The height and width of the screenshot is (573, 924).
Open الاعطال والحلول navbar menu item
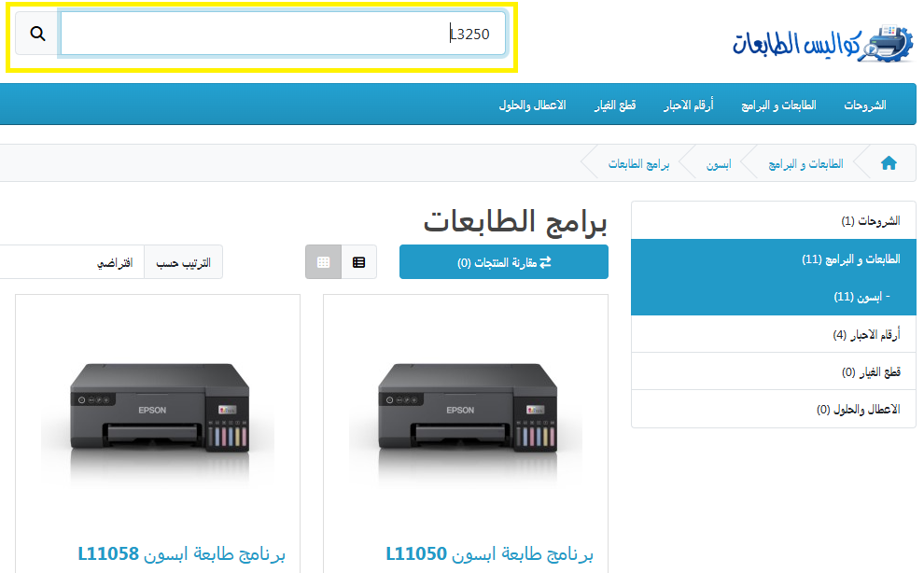pos(532,105)
